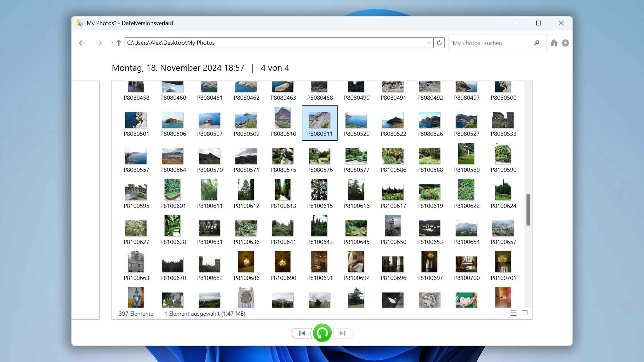Click the "397 Elemente" status text
644x362 pixels.
pos(136,313)
